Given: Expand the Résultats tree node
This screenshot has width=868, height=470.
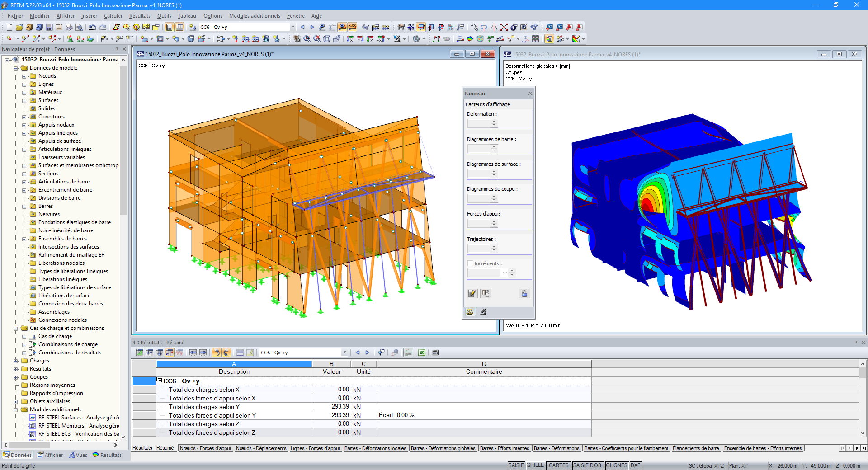Looking at the screenshot, I should click(x=16, y=369).
